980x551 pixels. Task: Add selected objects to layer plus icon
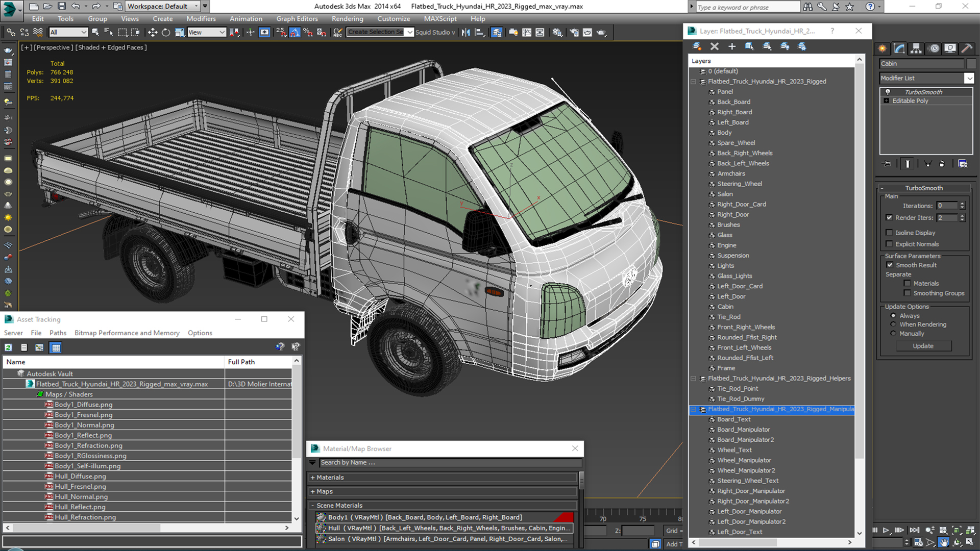coord(732,46)
